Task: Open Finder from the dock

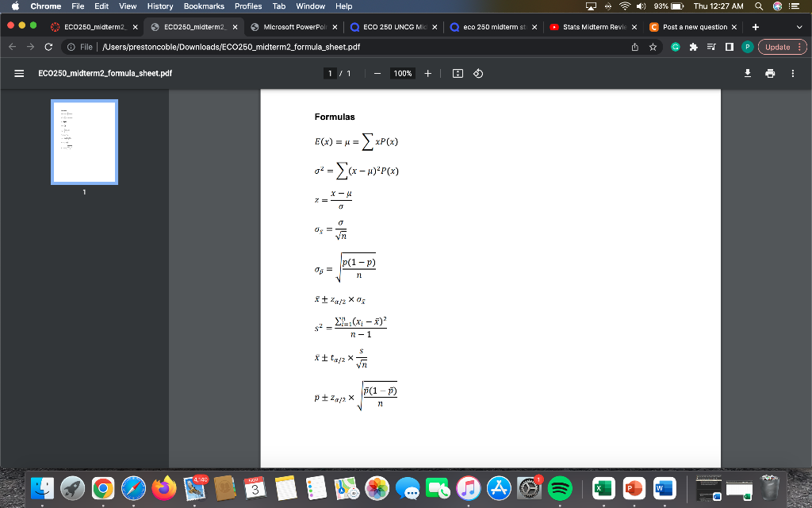Action: pos(43,488)
